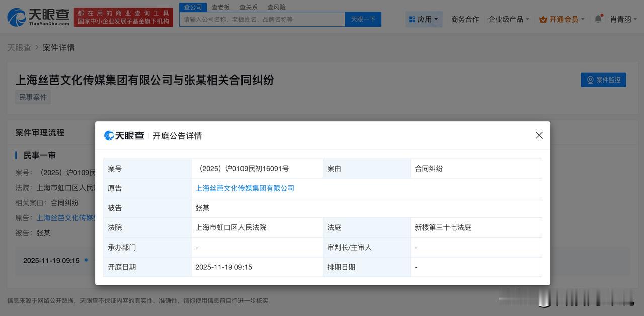Viewport: 644px width, 316px height.
Task: Close the 开庭公告详情 dialog
Action: 539,135
